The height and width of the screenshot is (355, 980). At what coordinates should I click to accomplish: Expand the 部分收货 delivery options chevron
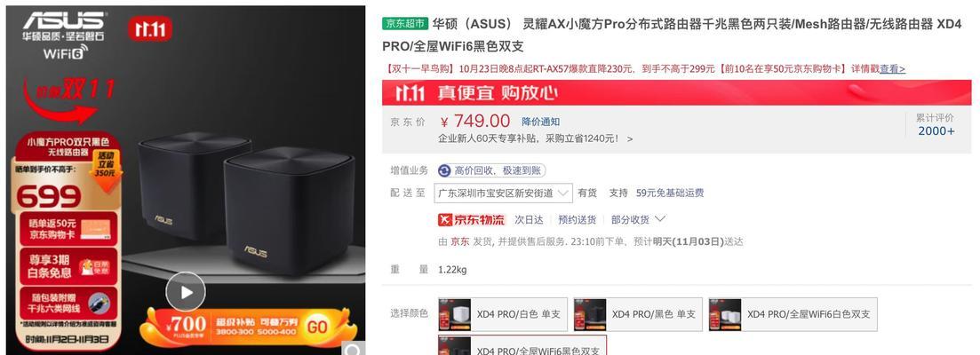coord(658,219)
